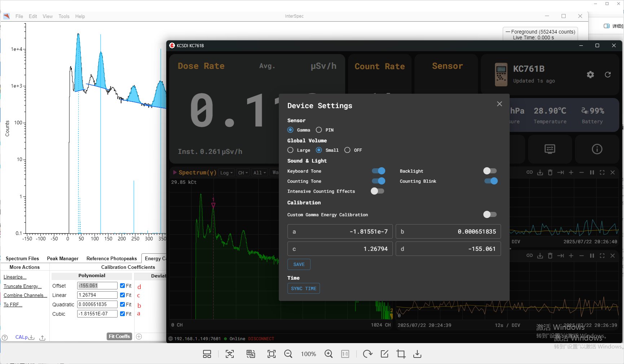Pause the upper chart updates
This screenshot has width=624, height=364.
(592, 172)
